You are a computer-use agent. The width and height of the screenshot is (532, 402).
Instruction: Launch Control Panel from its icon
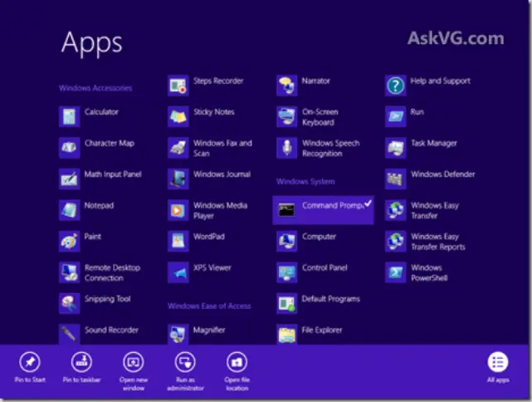coord(286,272)
